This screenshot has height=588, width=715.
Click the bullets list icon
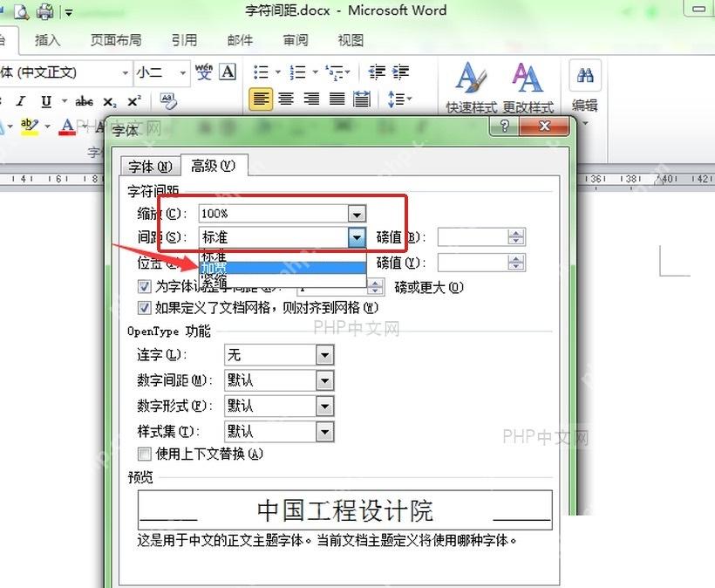(262, 72)
